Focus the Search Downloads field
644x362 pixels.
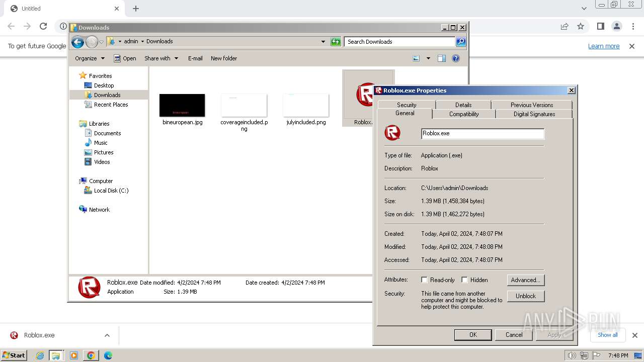pyautogui.click(x=400, y=42)
